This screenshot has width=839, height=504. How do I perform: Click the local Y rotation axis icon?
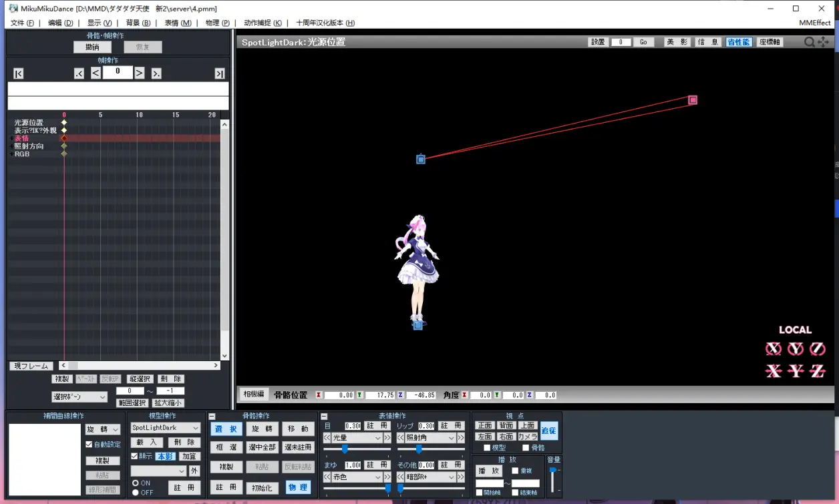(x=796, y=349)
